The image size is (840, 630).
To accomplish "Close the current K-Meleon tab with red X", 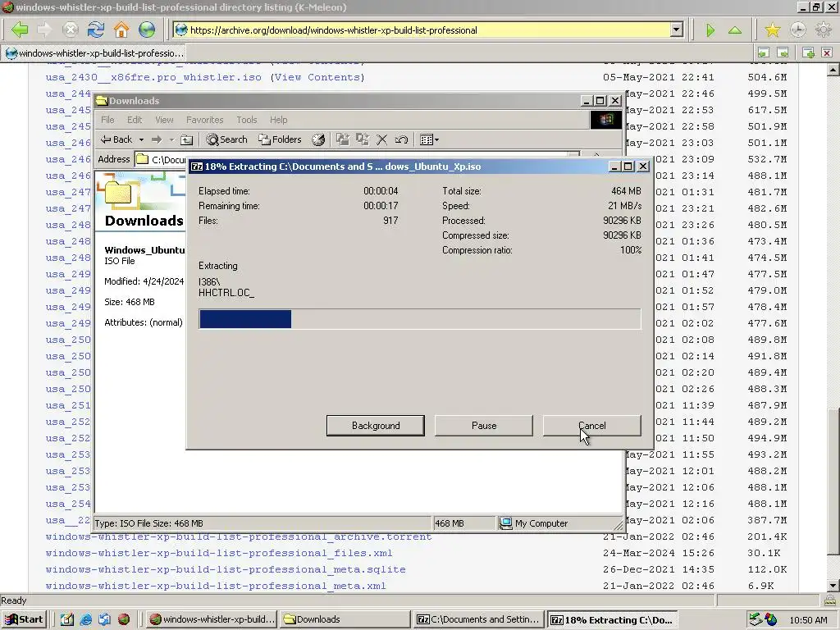I will pos(827,52).
